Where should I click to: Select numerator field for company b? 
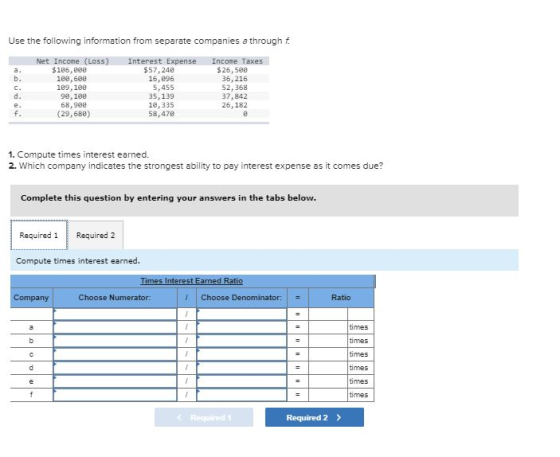(115, 341)
